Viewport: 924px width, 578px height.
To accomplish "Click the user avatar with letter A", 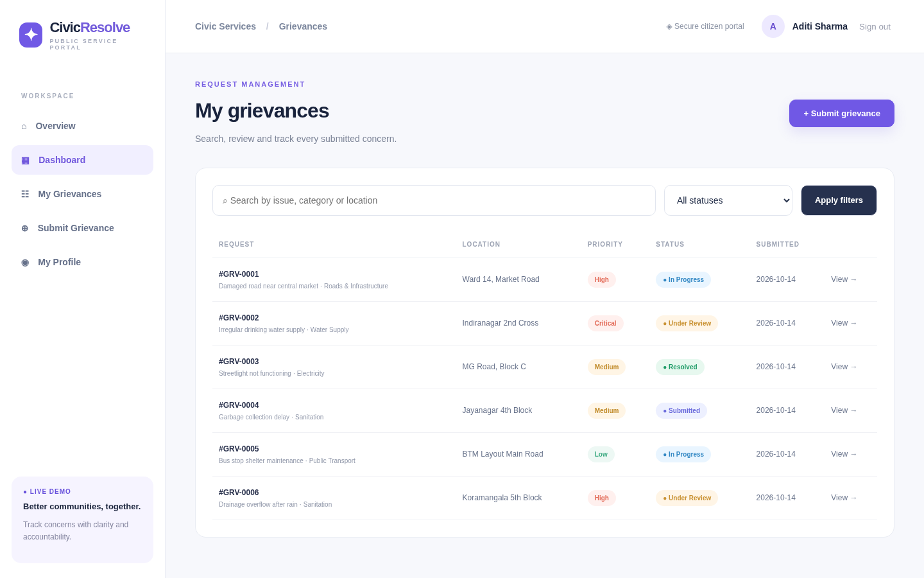I will point(773,26).
